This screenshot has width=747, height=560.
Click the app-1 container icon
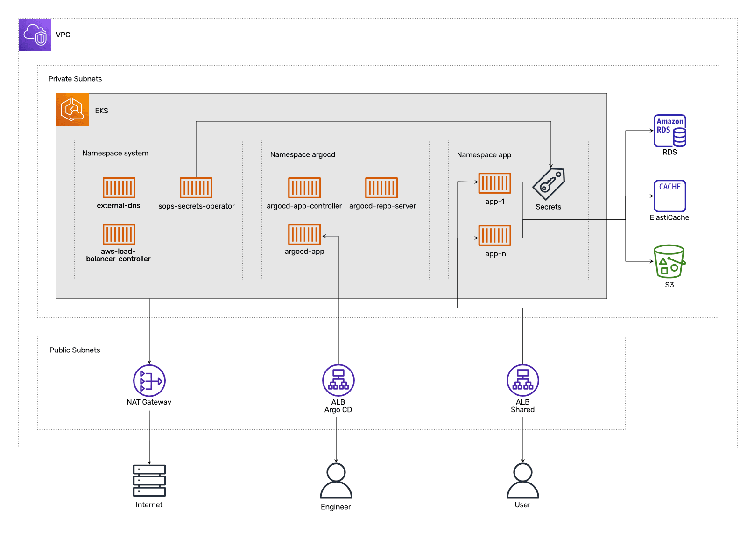coord(495,183)
